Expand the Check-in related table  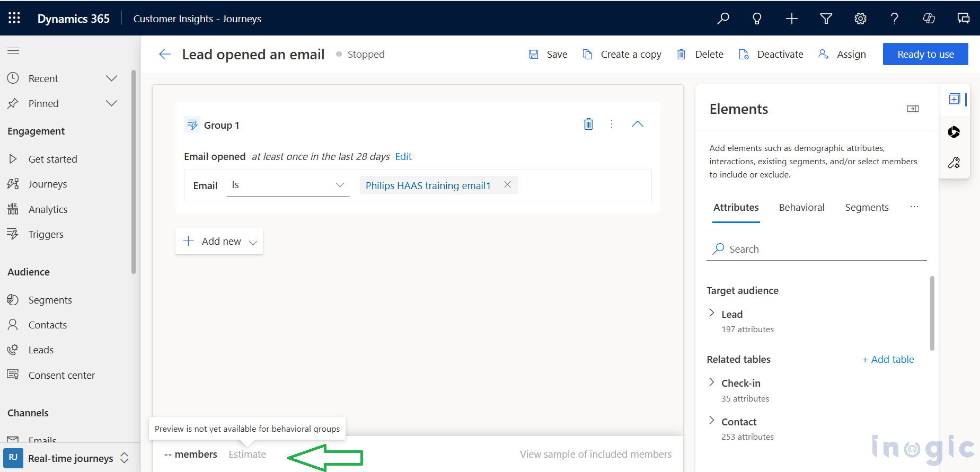pos(712,382)
